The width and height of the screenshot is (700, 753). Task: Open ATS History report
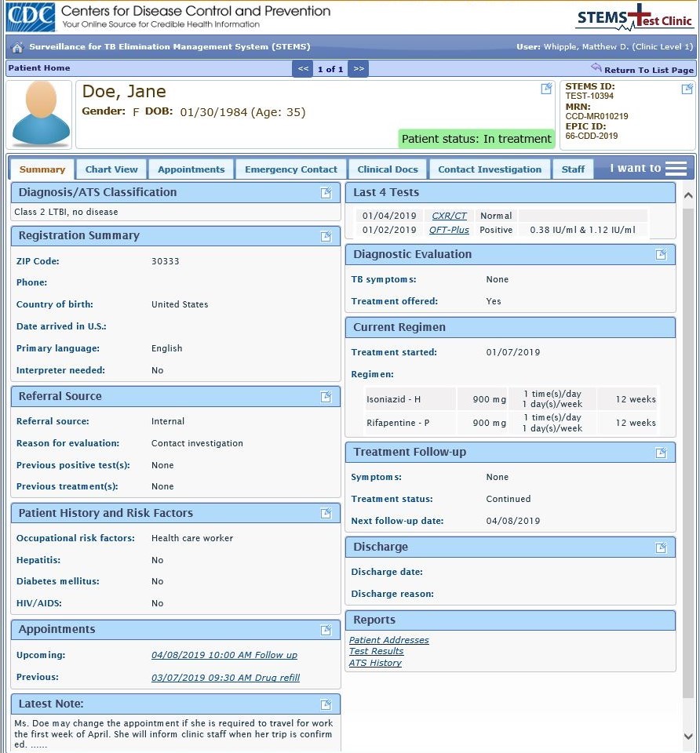tap(375, 663)
